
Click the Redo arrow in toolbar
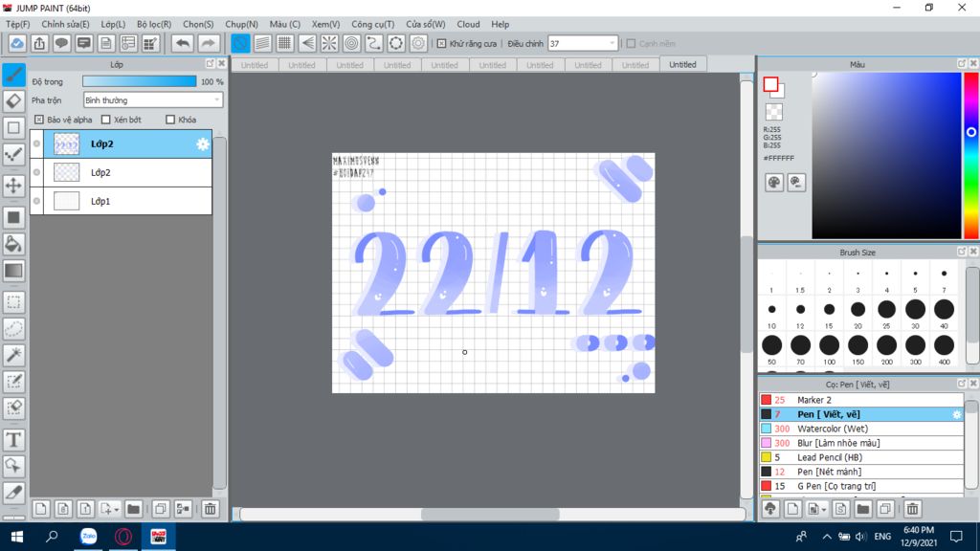208,43
